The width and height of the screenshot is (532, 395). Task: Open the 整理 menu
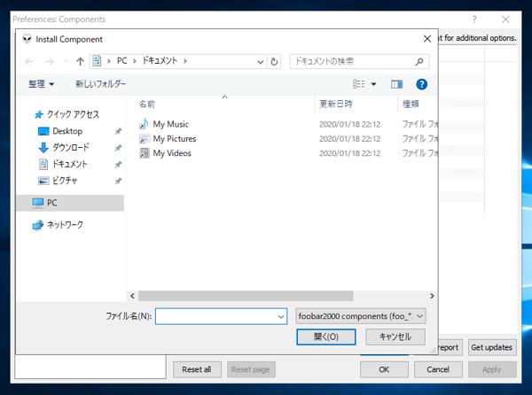41,84
